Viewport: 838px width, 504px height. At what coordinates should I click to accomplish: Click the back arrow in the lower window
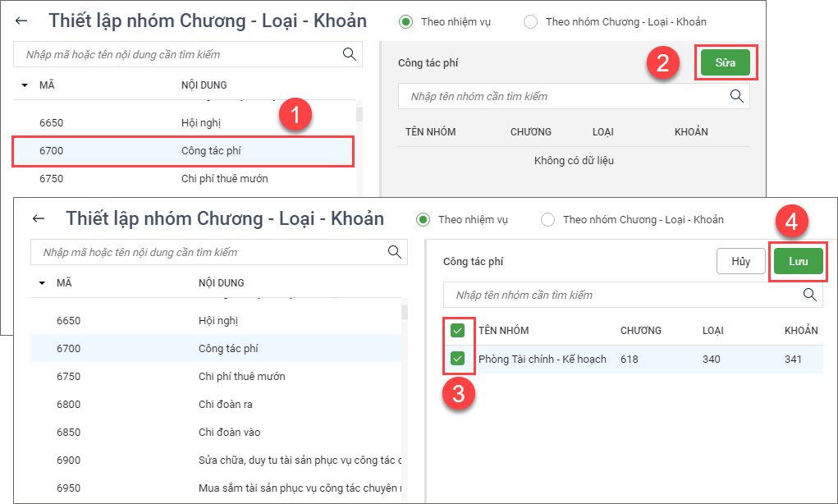pos(38,219)
